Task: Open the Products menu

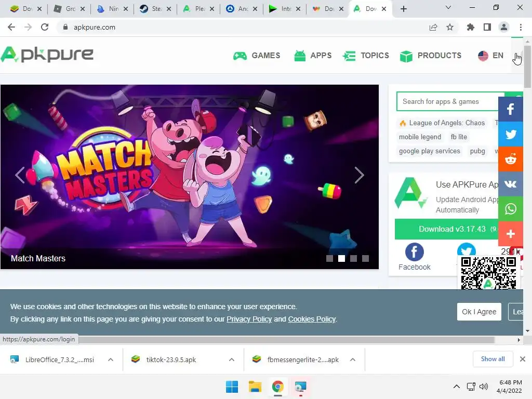Action: coord(431,56)
